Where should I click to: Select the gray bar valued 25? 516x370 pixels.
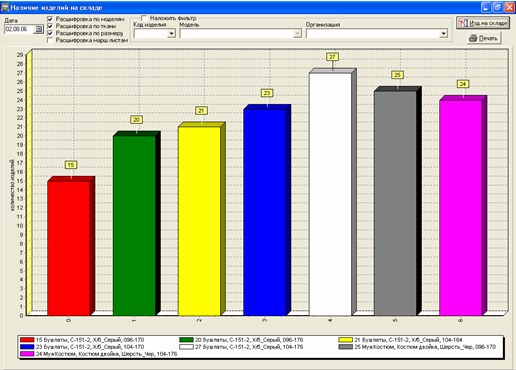click(395, 203)
